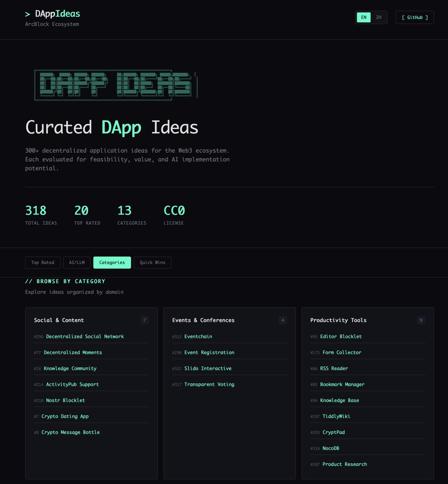Screen dimensions: 448x484
Task: Click the 13 Categories stat
Action: coord(132,215)
